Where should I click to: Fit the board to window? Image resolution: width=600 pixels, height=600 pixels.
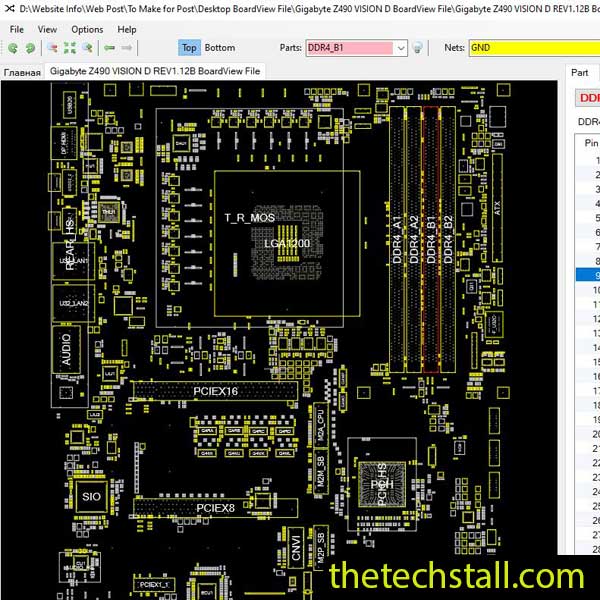(x=70, y=48)
